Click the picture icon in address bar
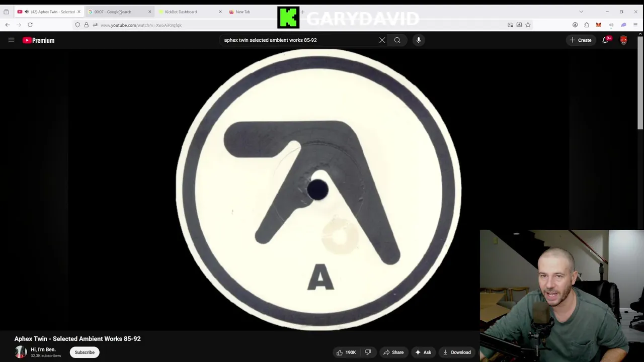 click(510, 25)
